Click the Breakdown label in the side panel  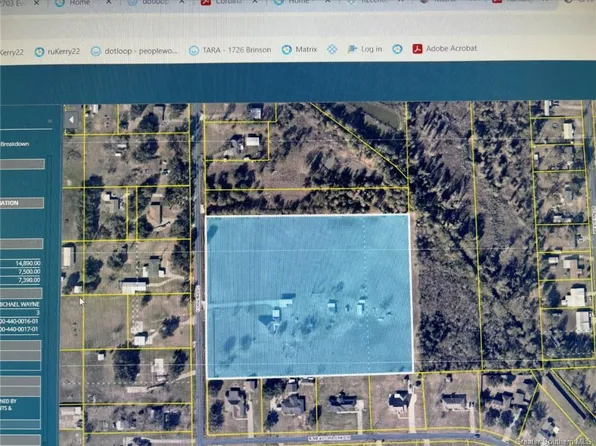[x=15, y=144]
